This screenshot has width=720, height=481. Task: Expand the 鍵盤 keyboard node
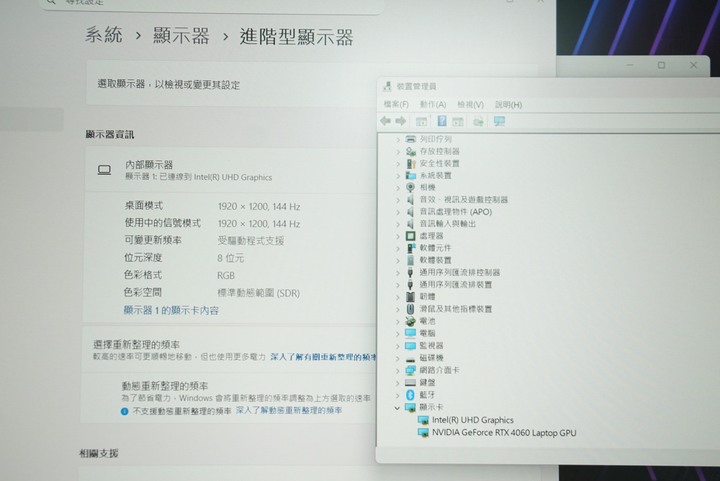397,382
